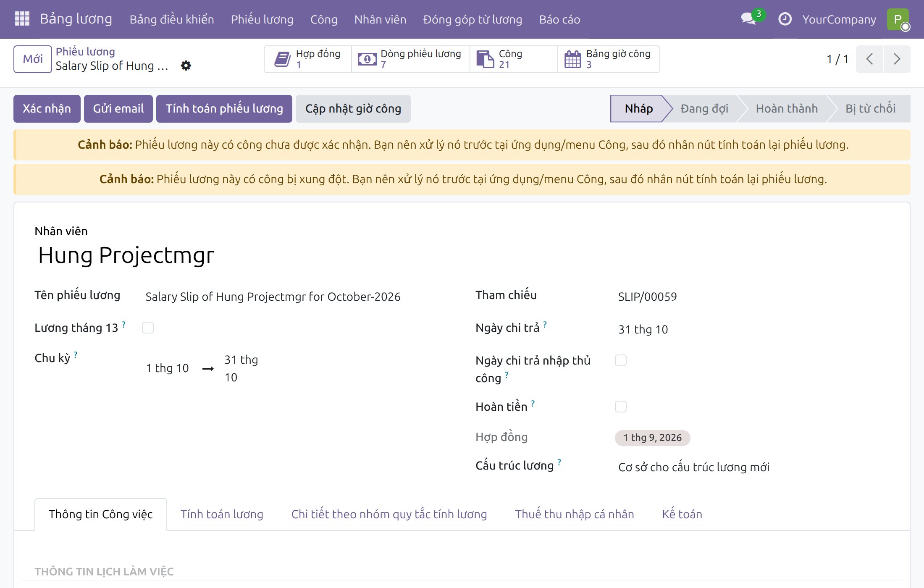Switch to Kế toán tab
The height and width of the screenshot is (588, 924).
pos(682,514)
